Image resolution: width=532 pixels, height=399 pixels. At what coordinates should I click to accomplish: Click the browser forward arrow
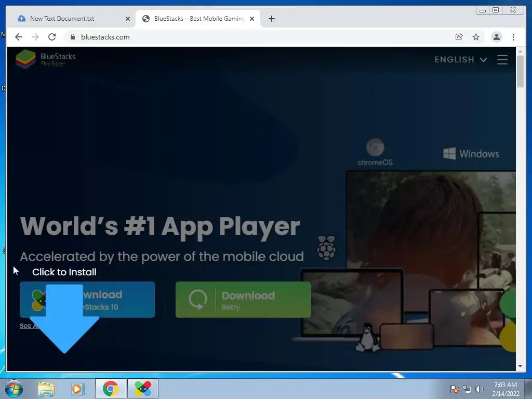tap(35, 37)
